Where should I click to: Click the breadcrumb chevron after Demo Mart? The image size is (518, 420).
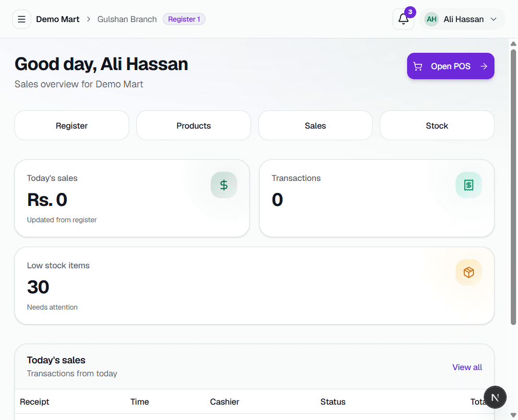click(x=88, y=19)
